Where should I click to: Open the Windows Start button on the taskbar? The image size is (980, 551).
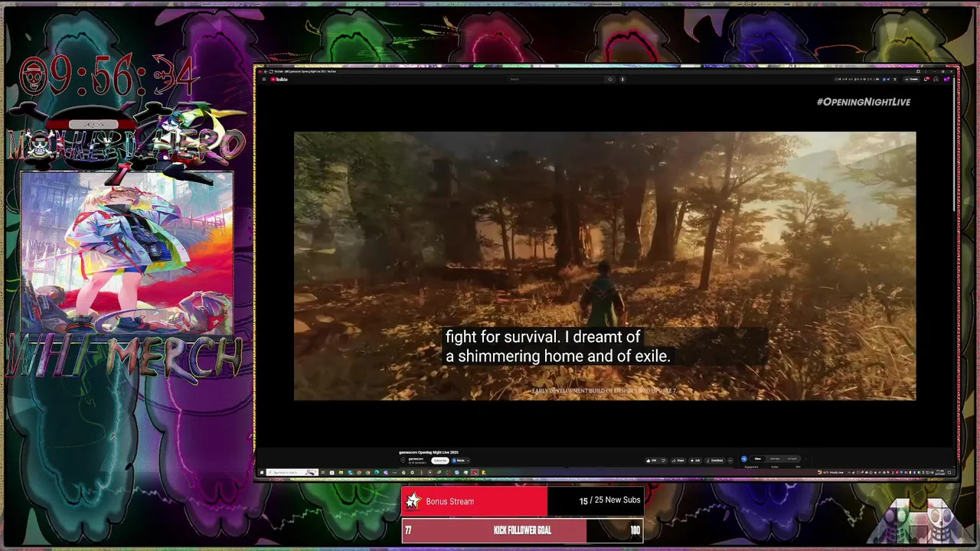[262, 472]
